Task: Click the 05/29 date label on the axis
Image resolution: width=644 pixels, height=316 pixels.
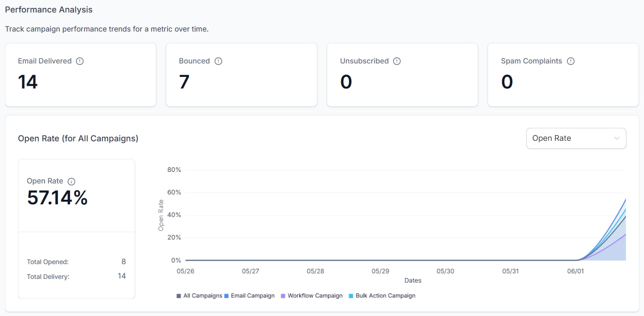Action: tap(380, 271)
